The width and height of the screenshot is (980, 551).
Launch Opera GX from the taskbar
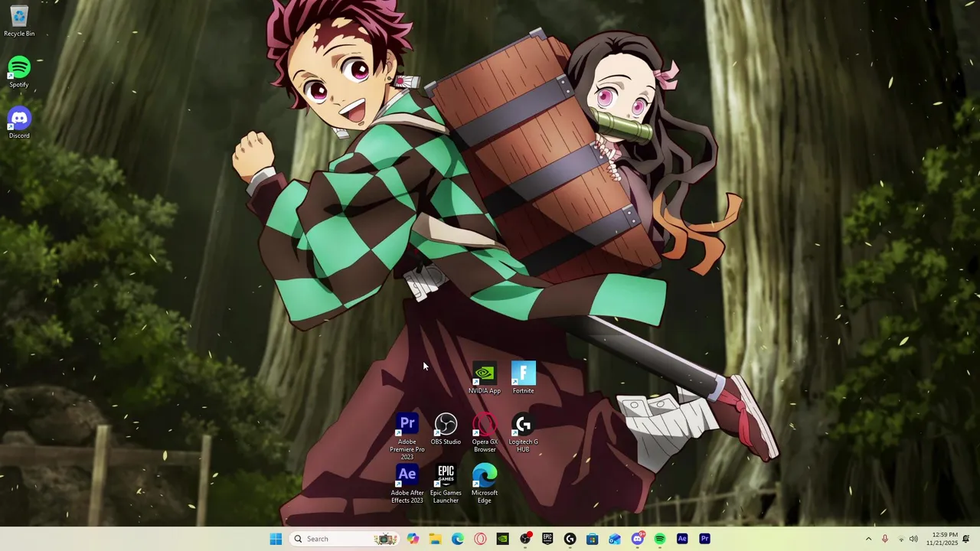point(480,539)
